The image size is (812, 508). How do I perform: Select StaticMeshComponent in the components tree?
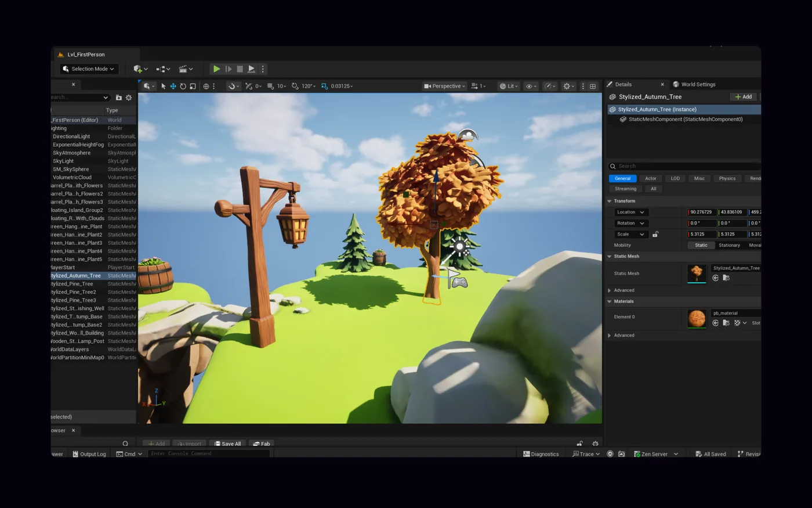click(684, 119)
